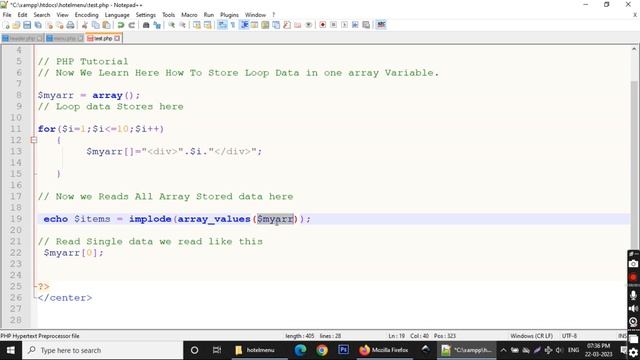Open the Macro menu
The image size is (640, 360).
pyautogui.click(x=189, y=15)
